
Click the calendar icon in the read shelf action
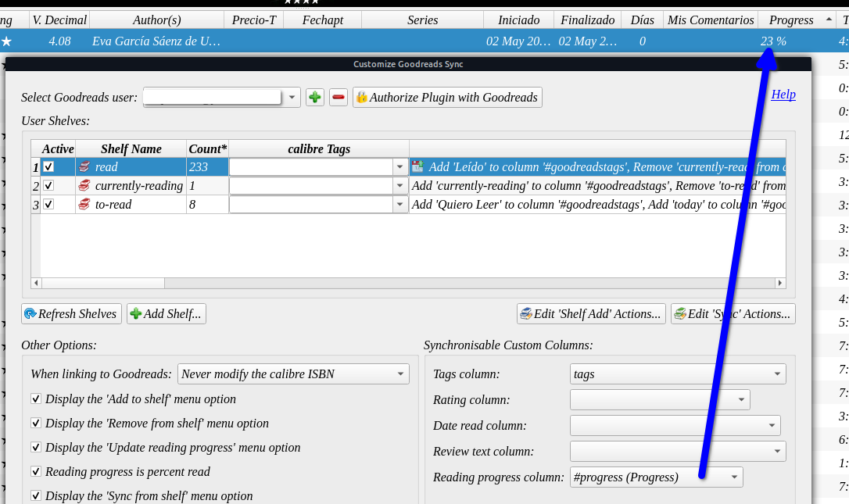[x=417, y=166]
